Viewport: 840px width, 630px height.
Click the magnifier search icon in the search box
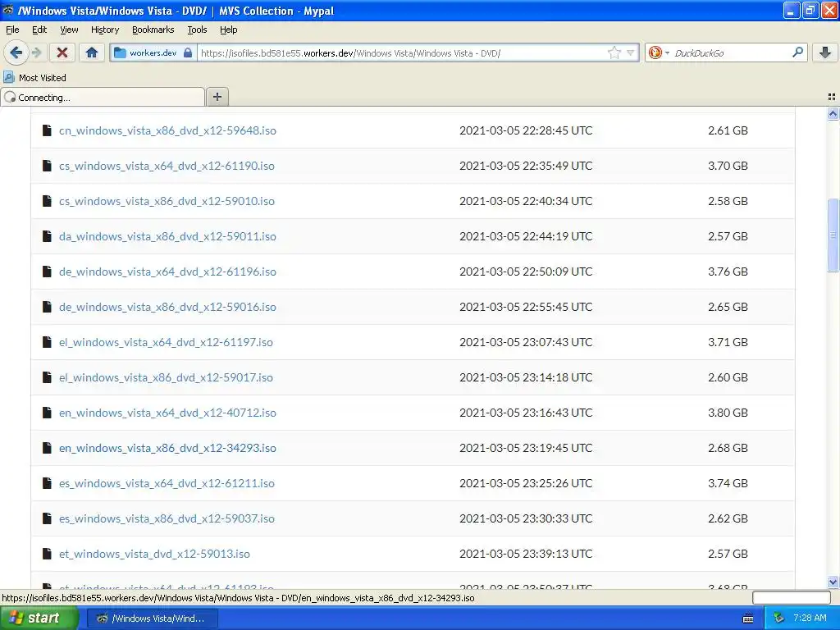tap(797, 52)
